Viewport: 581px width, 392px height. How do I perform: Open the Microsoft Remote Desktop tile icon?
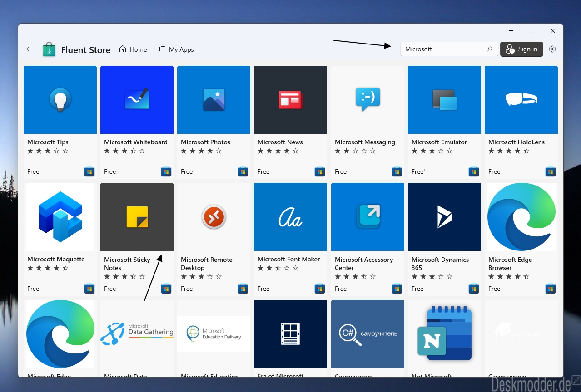(x=214, y=217)
